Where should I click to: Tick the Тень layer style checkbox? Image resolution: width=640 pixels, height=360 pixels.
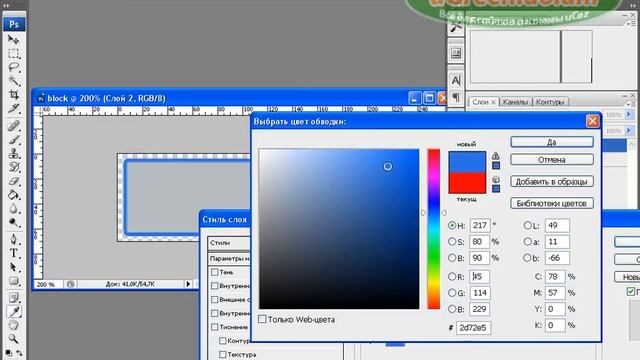point(215,272)
